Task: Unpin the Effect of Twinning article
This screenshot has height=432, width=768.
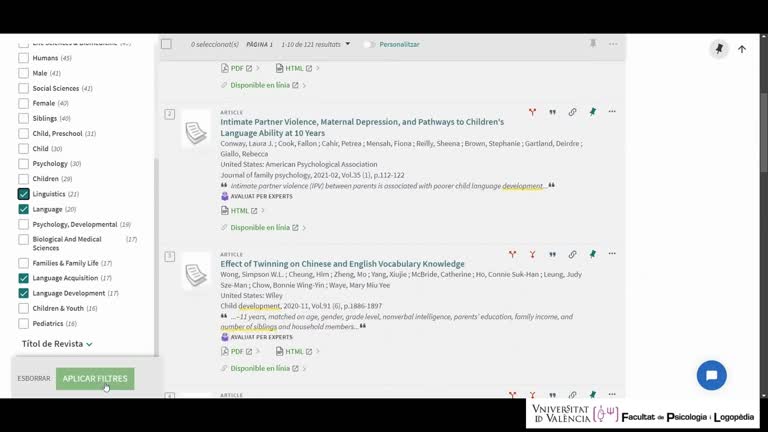Action: pyautogui.click(x=593, y=254)
